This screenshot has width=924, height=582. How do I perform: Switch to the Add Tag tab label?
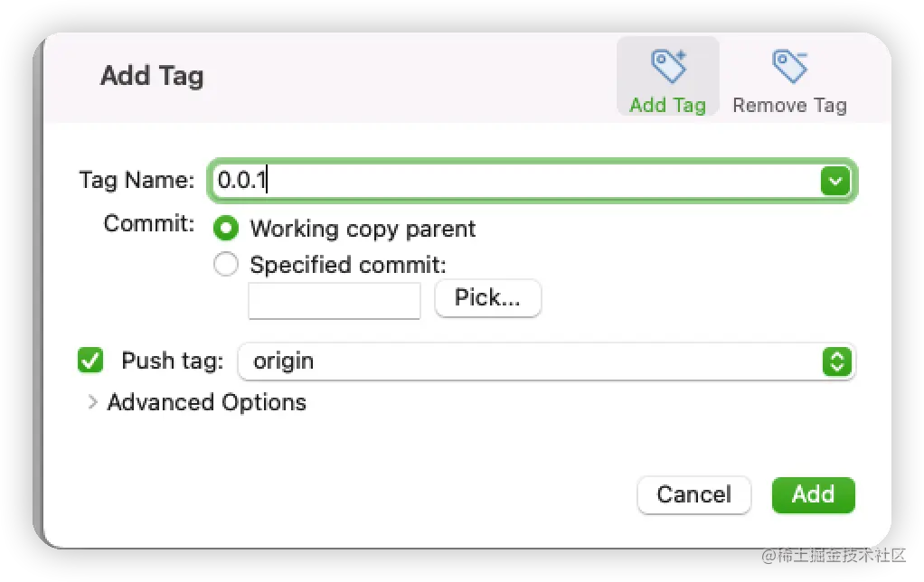(x=667, y=105)
